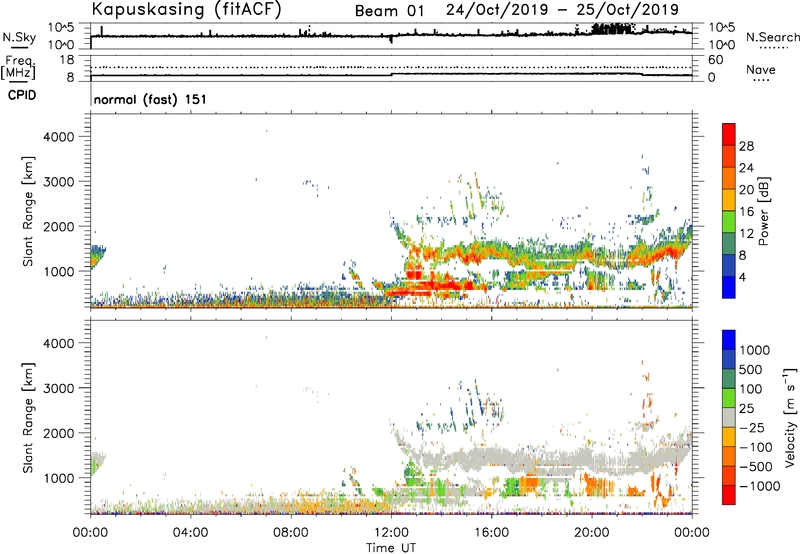Click the '60' tick on the Nave axis
The width and height of the screenshot is (800, 554).
[x=715, y=60]
